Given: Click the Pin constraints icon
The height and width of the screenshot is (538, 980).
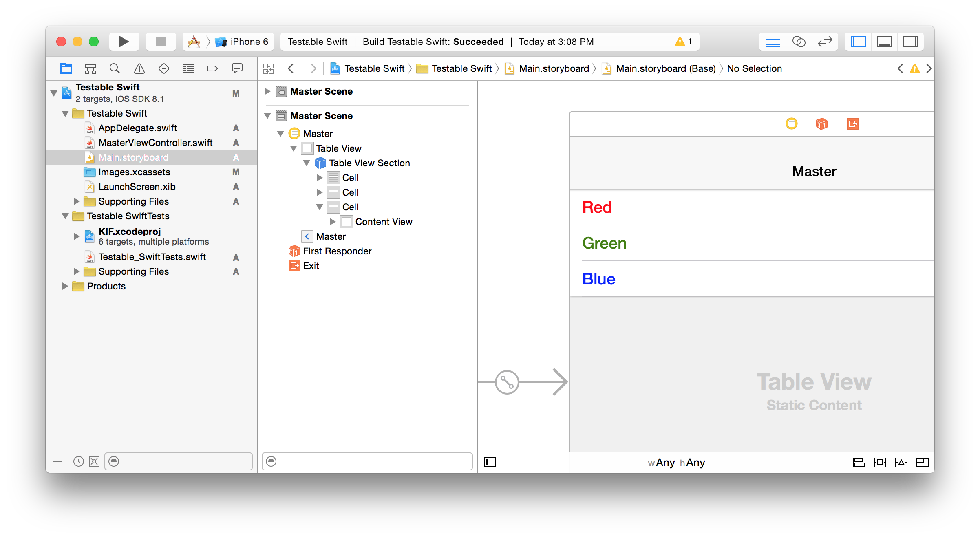Looking at the screenshot, I should coord(880,462).
